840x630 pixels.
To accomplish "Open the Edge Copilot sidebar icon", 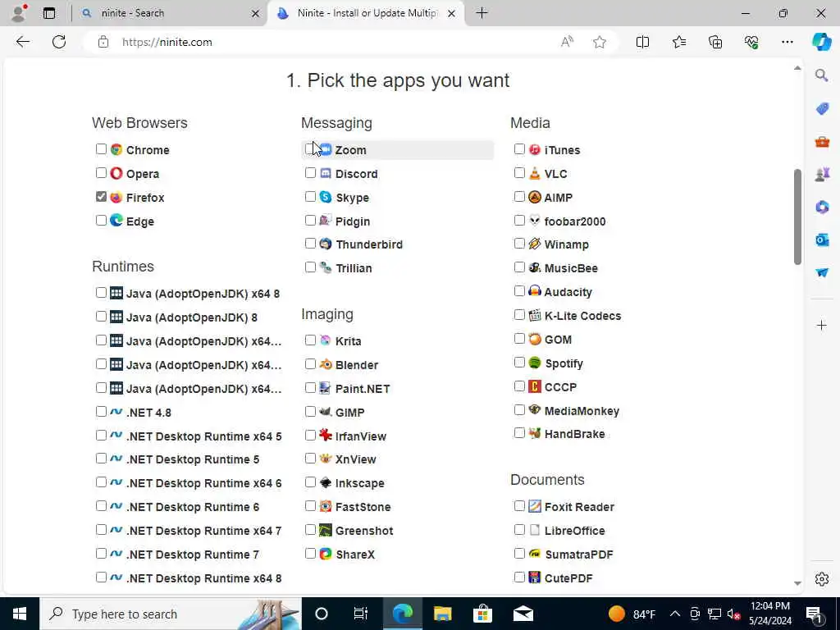I will pos(822,42).
